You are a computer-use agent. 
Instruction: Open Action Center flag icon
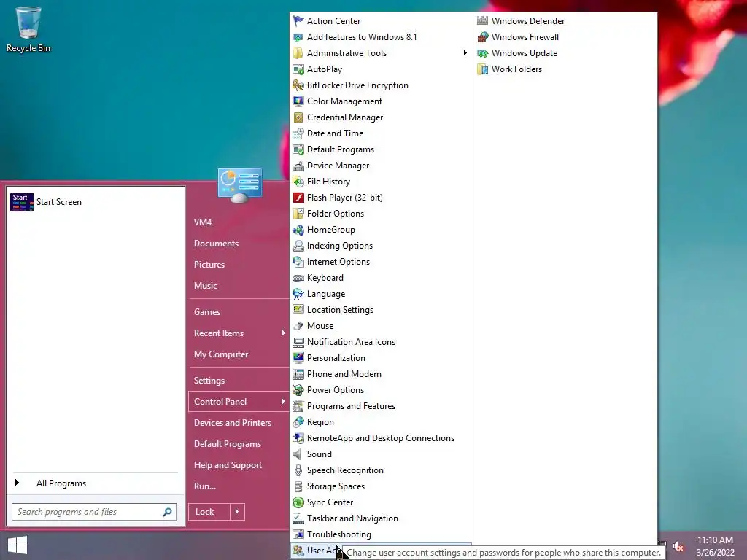[x=298, y=21]
